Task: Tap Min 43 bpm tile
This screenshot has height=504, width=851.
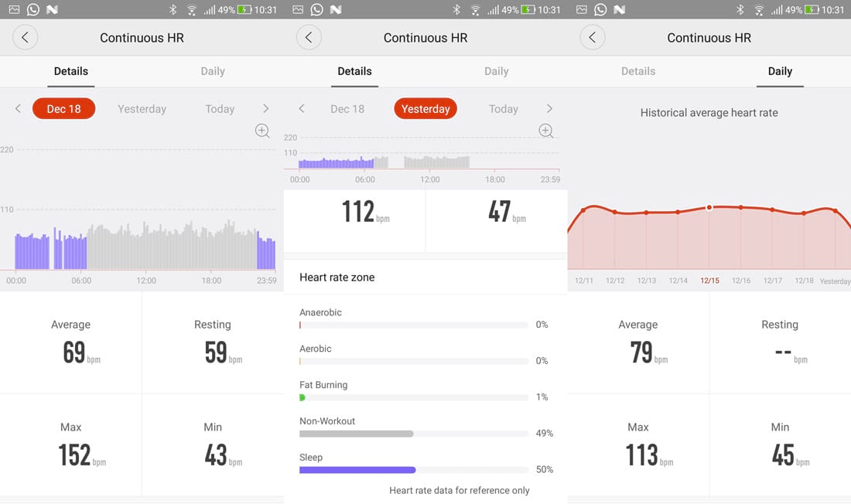Action: pyautogui.click(x=213, y=445)
